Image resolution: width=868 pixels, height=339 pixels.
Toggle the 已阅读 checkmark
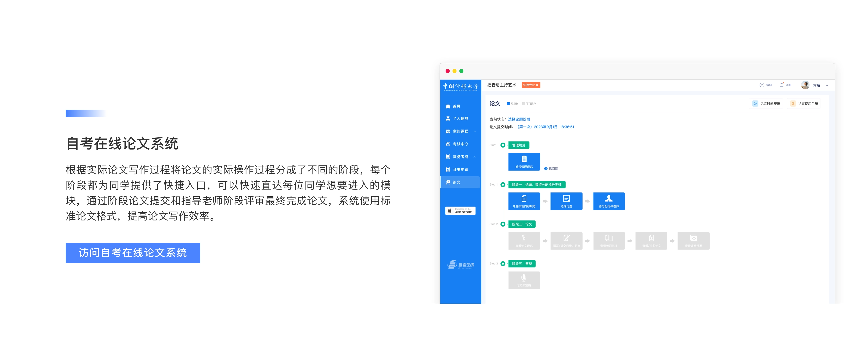pyautogui.click(x=546, y=169)
